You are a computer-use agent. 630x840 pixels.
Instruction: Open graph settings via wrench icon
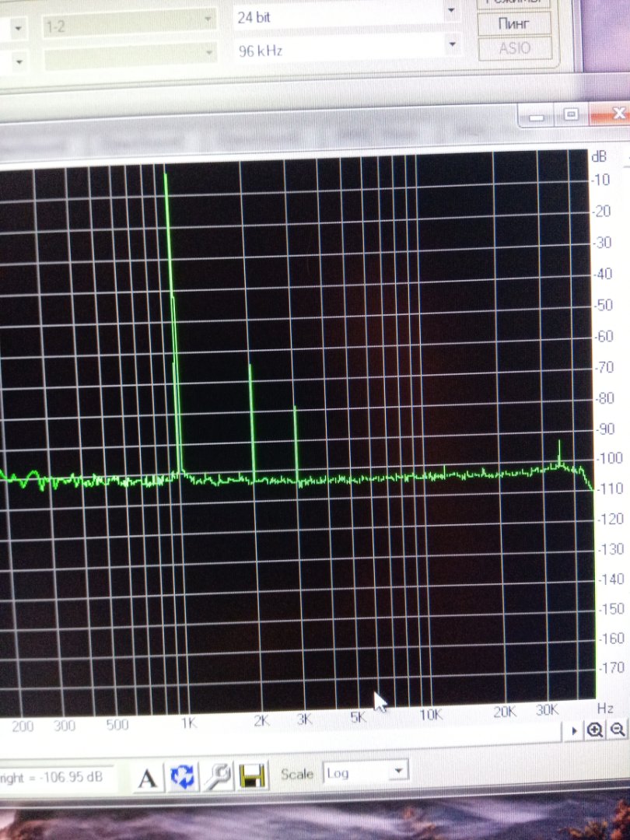[x=218, y=776]
